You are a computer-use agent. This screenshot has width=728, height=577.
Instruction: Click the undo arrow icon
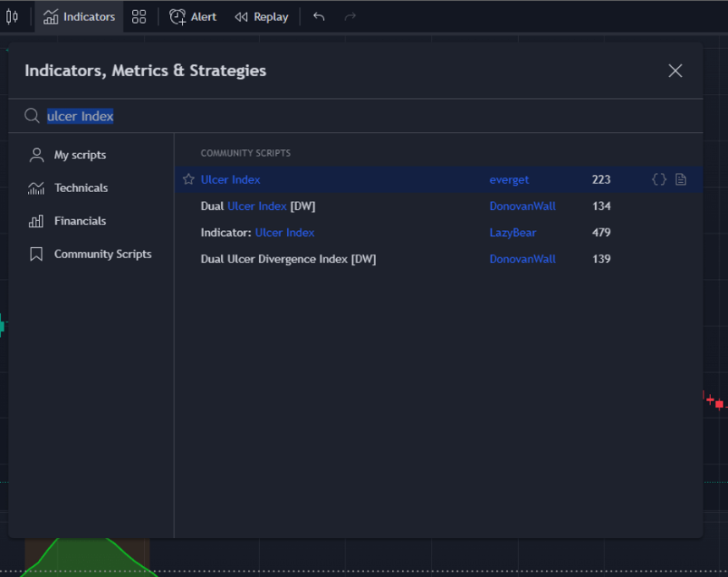coord(318,17)
